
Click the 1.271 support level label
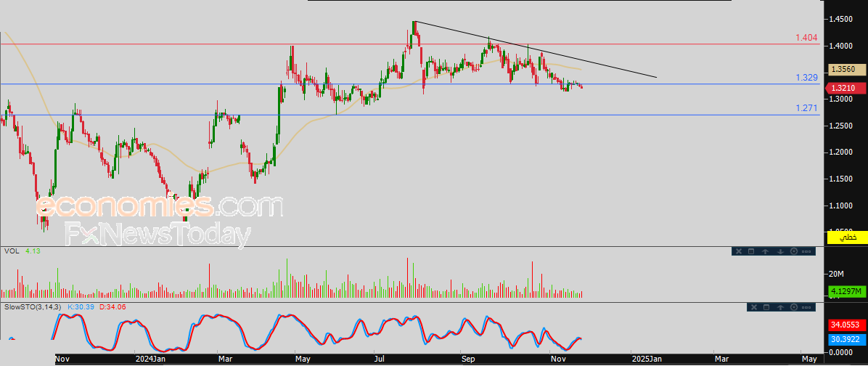806,108
